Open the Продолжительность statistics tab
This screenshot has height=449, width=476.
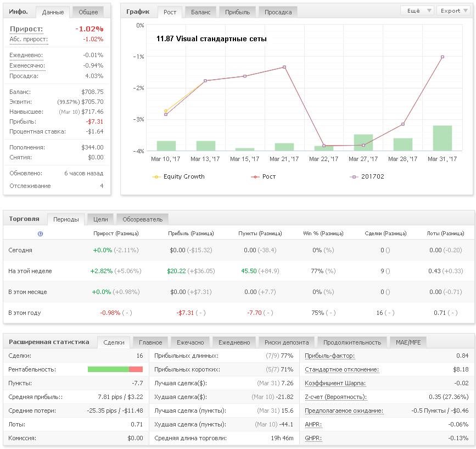(x=352, y=342)
